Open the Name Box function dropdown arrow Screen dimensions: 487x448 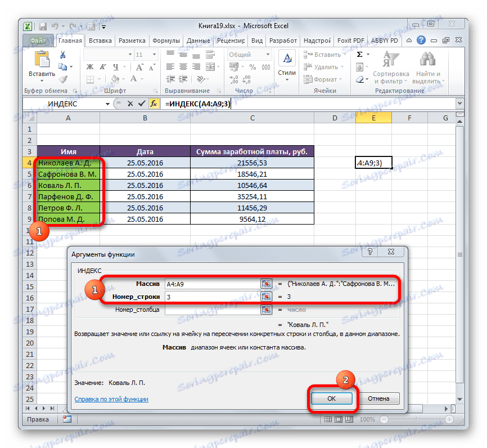pos(107,104)
